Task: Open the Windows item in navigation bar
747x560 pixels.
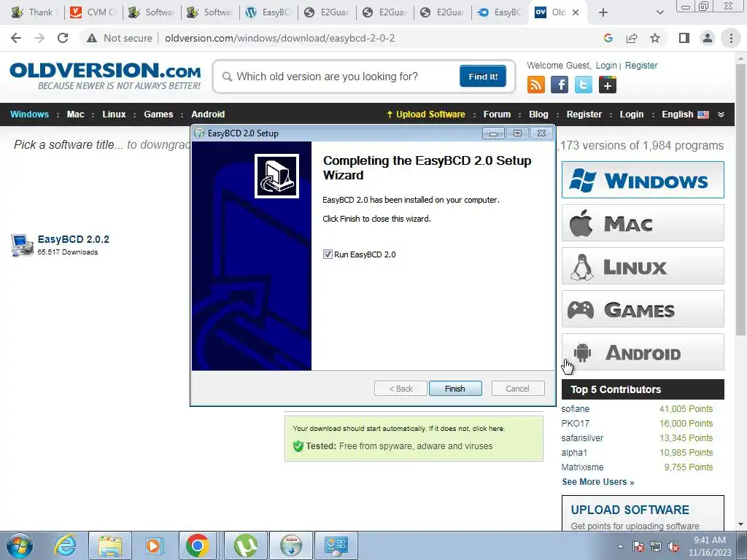Action: click(x=29, y=114)
